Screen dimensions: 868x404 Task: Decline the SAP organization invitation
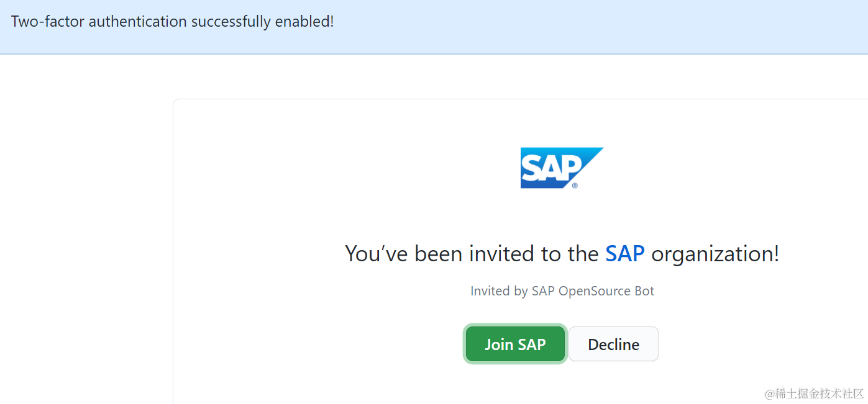(x=613, y=344)
